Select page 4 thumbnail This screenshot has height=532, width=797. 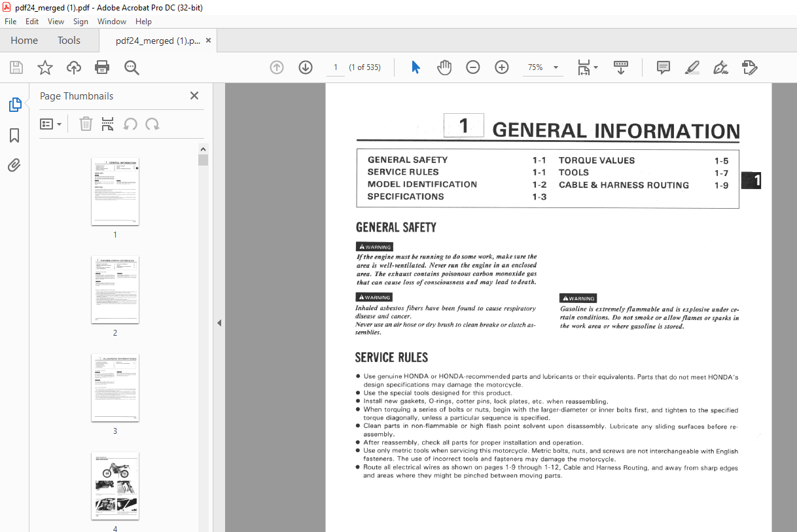(x=115, y=486)
